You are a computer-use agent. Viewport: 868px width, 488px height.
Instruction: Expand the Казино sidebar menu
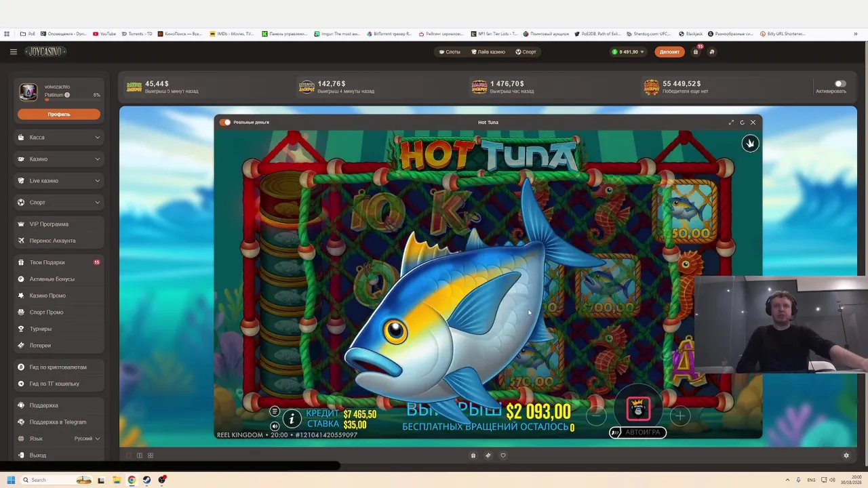coord(60,159)
